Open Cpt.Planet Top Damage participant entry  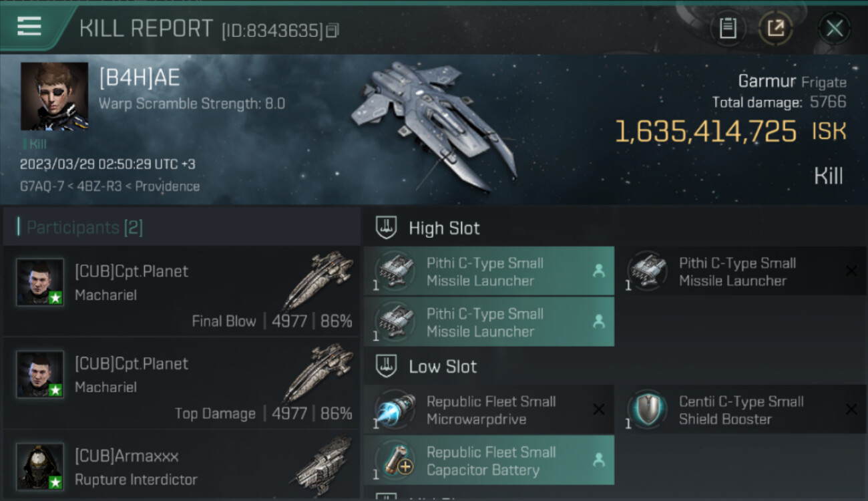point(182,383)
